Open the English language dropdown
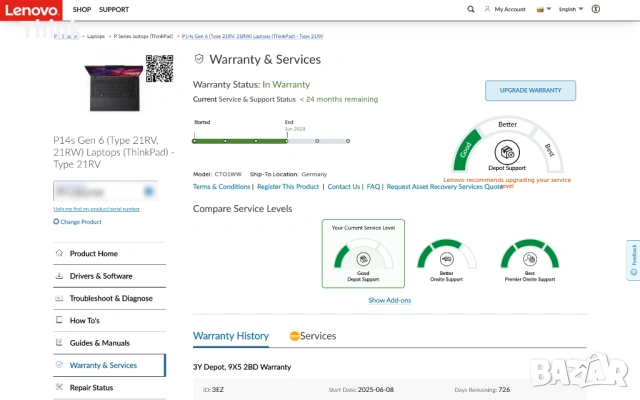Screen dimensions: 640x400 pyautogui.click(x=571, y=9)
